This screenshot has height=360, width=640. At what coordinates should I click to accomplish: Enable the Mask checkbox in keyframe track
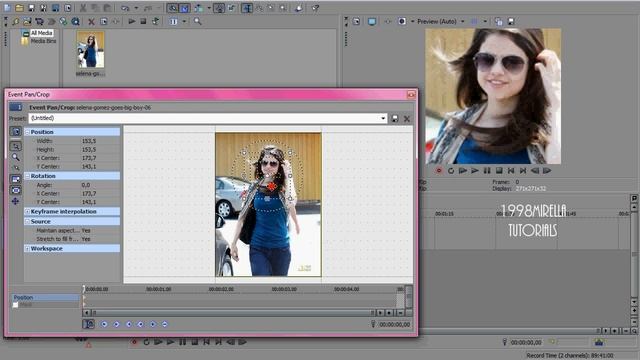[x=16, y=305]
